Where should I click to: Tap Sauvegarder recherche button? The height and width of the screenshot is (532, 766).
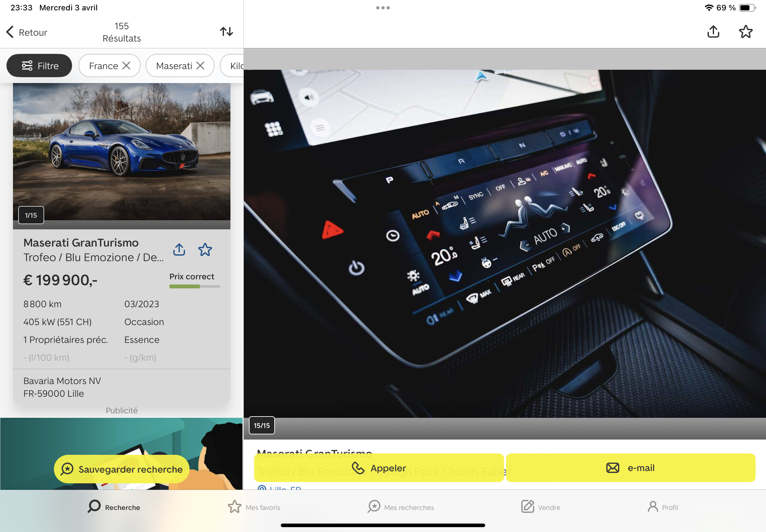pos(122,469)
